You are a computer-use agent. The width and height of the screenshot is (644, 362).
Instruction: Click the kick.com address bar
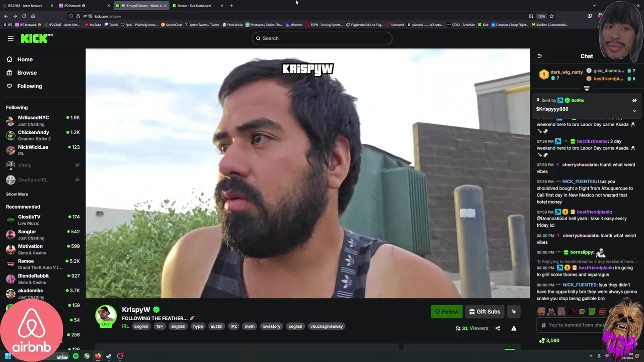tap(302, 16)
